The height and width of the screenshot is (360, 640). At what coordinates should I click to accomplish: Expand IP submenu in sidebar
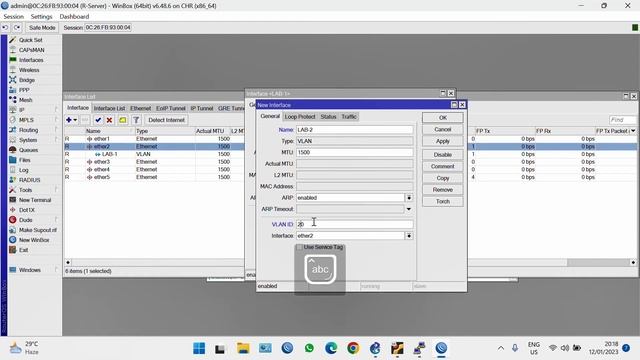[56, 110]
